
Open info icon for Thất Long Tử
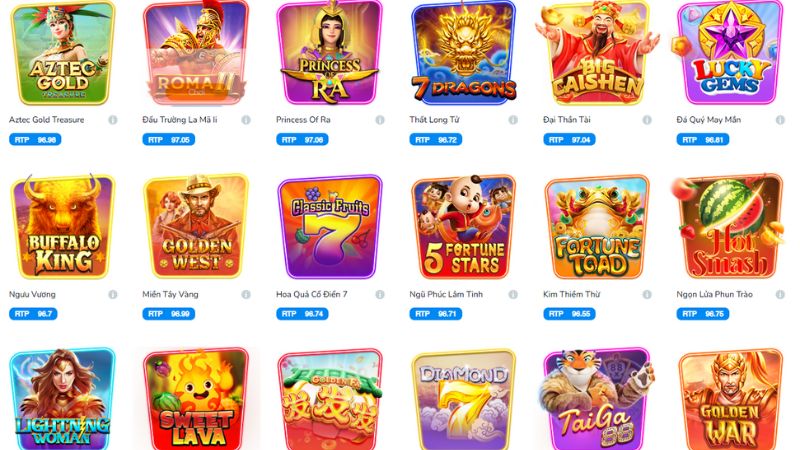tap(513, 120)
